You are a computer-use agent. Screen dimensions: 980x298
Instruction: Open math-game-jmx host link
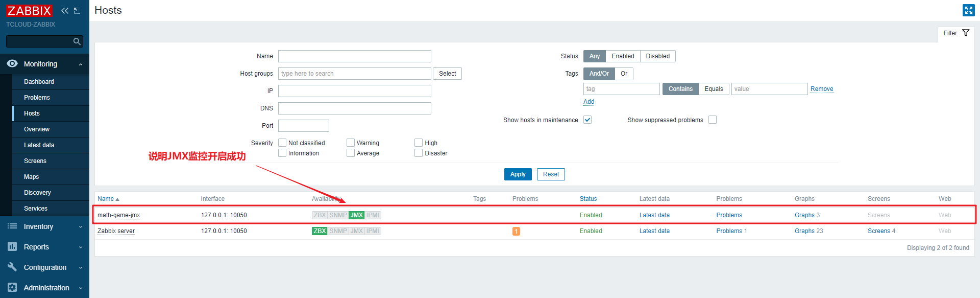[x=119, y=215]
